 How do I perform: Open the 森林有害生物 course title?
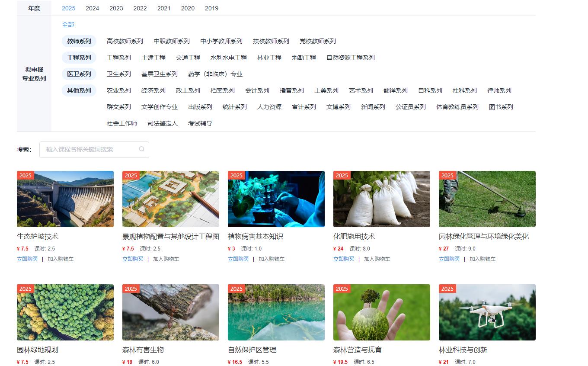(143, 350)
